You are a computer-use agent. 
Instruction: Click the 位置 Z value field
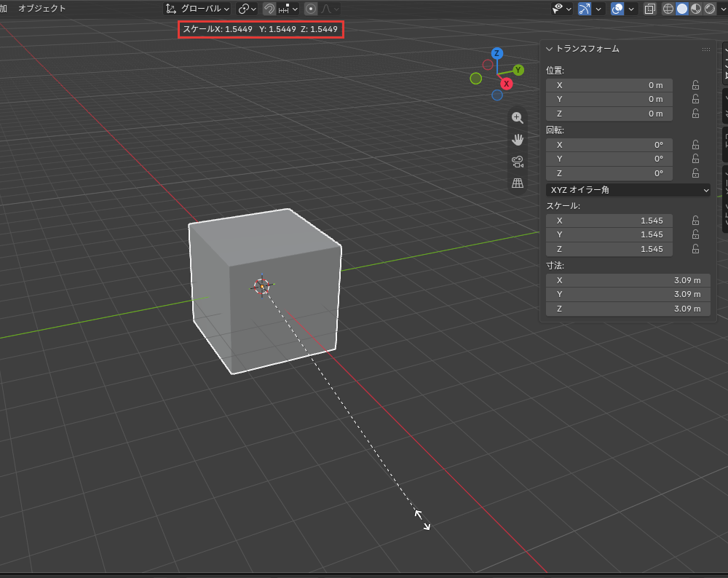pos(609,114)
